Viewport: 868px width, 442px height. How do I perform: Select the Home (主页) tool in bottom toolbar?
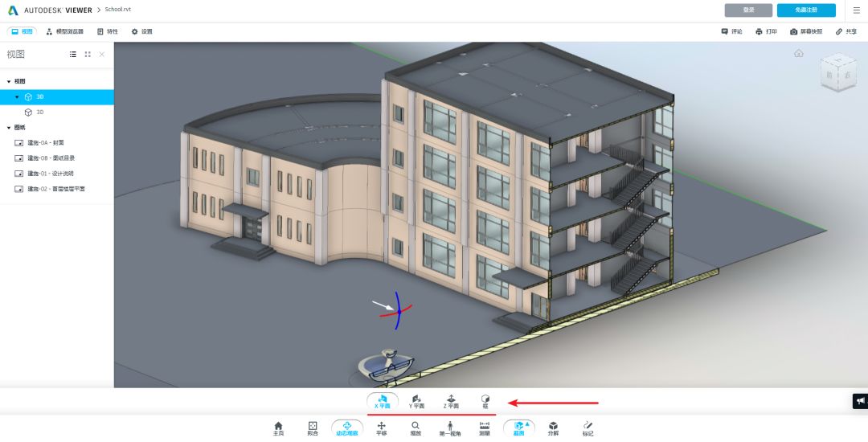pyautogui.click(x=278, y=428)
